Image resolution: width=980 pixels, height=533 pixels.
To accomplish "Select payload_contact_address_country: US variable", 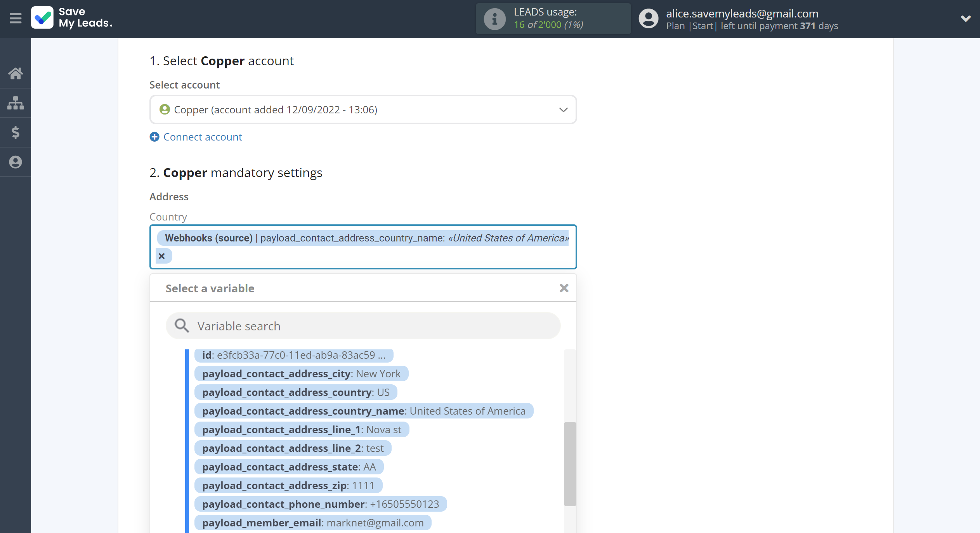I will pos(296,392).
